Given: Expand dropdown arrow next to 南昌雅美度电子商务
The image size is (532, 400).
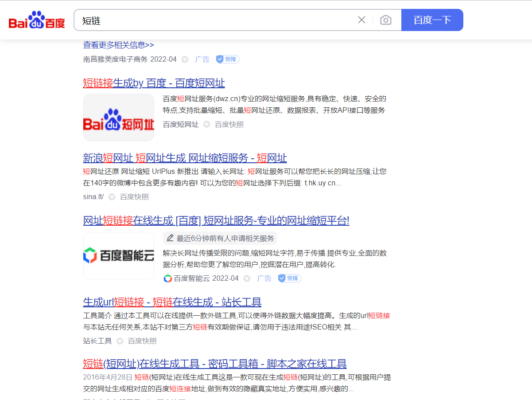Looking at the screenshot, I should pos(185,59).
